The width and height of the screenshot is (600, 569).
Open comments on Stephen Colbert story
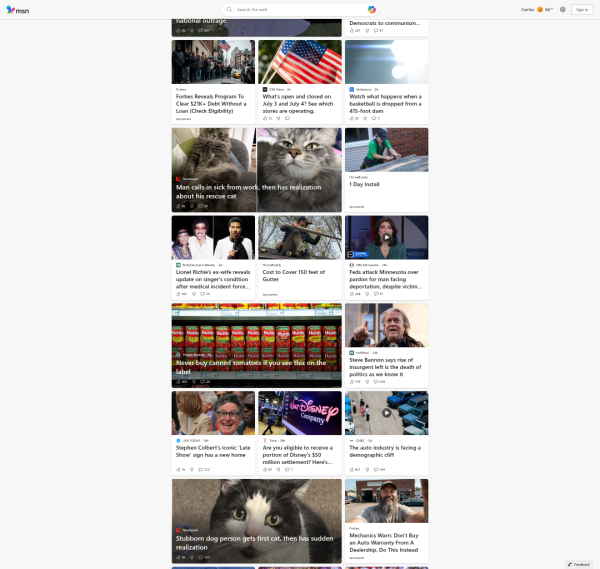click(204, 470)
